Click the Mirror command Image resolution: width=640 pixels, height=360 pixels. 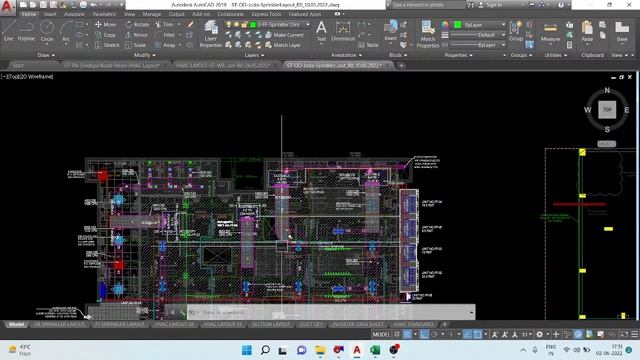[x=136, y=35]
